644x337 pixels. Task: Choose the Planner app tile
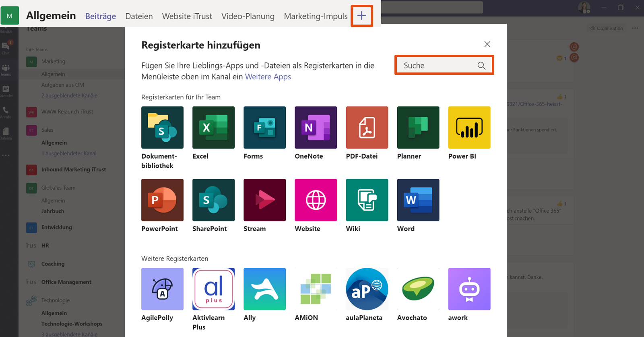(x=418, y=128)
